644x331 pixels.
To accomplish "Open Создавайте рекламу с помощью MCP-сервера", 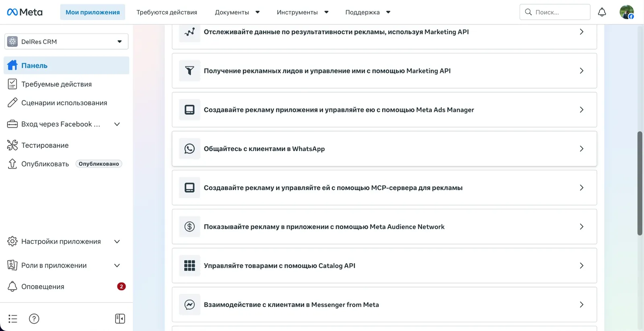I will (384, 188).
